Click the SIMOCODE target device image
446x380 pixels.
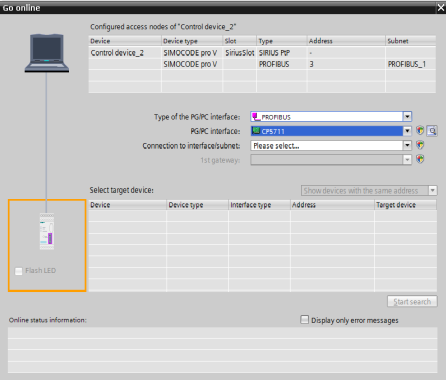47,231
